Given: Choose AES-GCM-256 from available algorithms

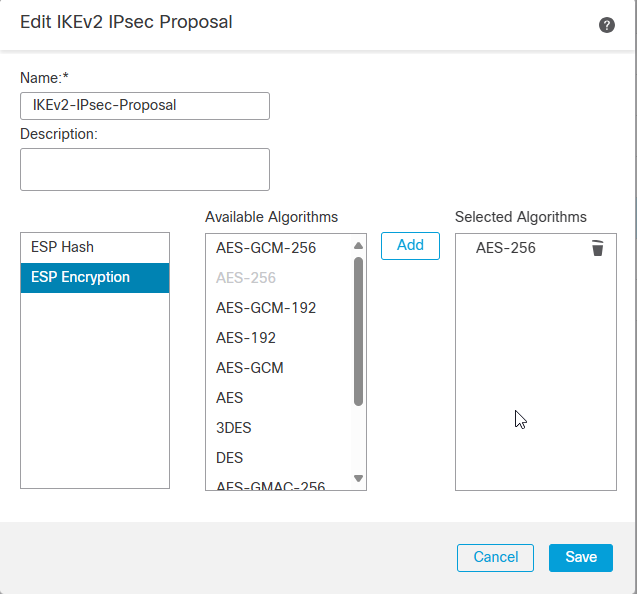Looking at the screenshot, I should click(265, 247).
